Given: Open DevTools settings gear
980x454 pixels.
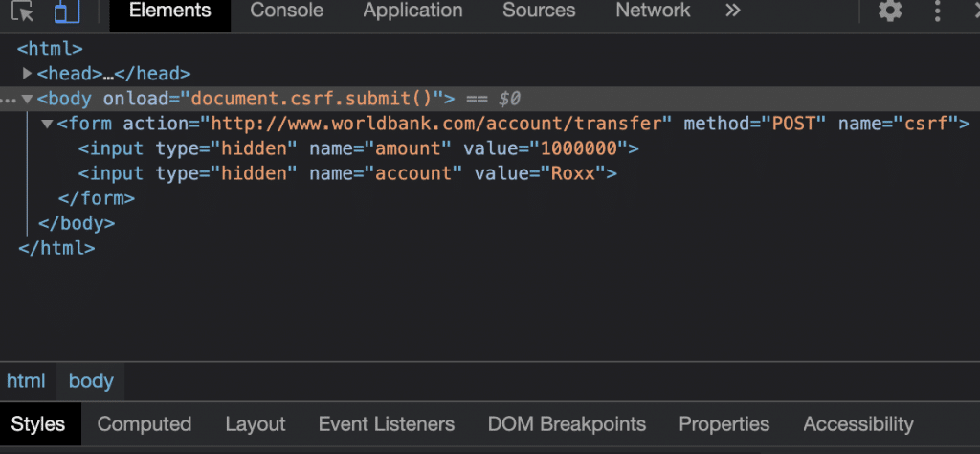Looking at the screenshot, I should tap(890, 11).
